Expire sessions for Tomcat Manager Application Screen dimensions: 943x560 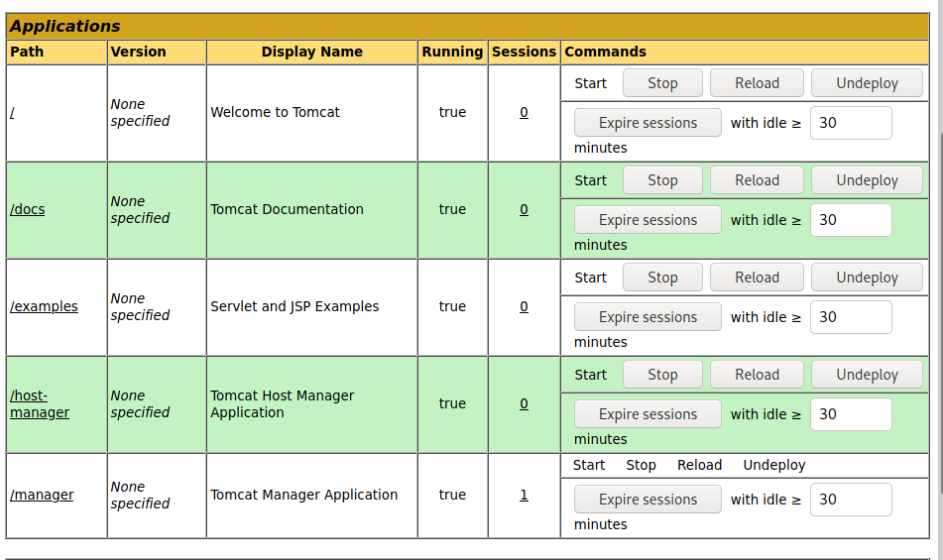pos(648,500)
